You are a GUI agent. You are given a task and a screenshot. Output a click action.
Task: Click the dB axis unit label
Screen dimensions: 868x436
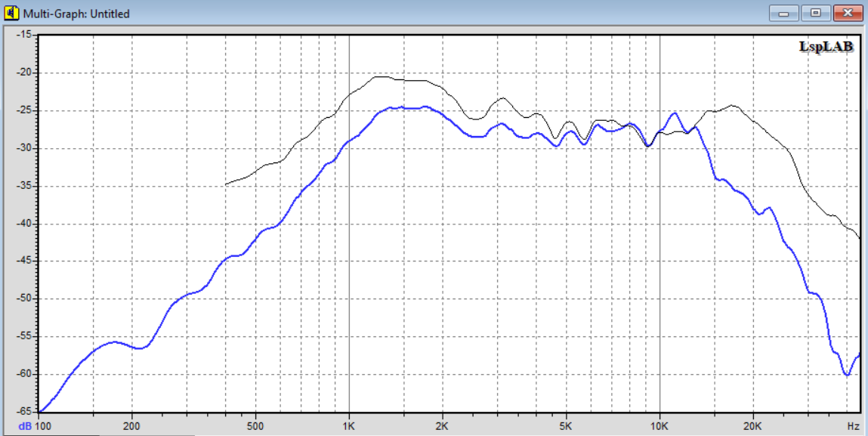(x=24, y=427)
